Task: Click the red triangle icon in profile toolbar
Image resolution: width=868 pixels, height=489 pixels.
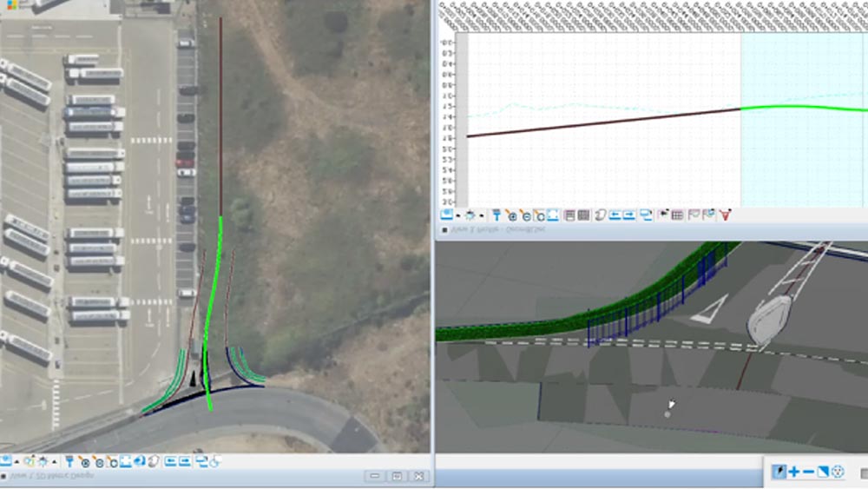Action: [x=725, y=215]
